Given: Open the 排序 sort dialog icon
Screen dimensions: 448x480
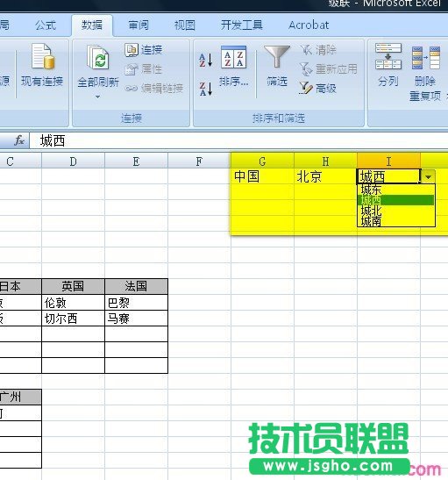Looking at the screenshot, I should click(x=233, y=57).
